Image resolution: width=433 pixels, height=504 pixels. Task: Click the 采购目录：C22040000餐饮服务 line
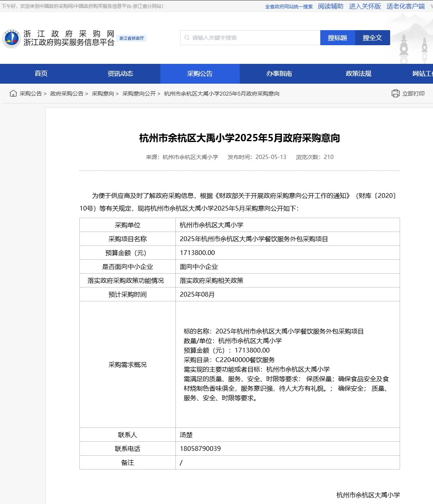tap(229, 360)
